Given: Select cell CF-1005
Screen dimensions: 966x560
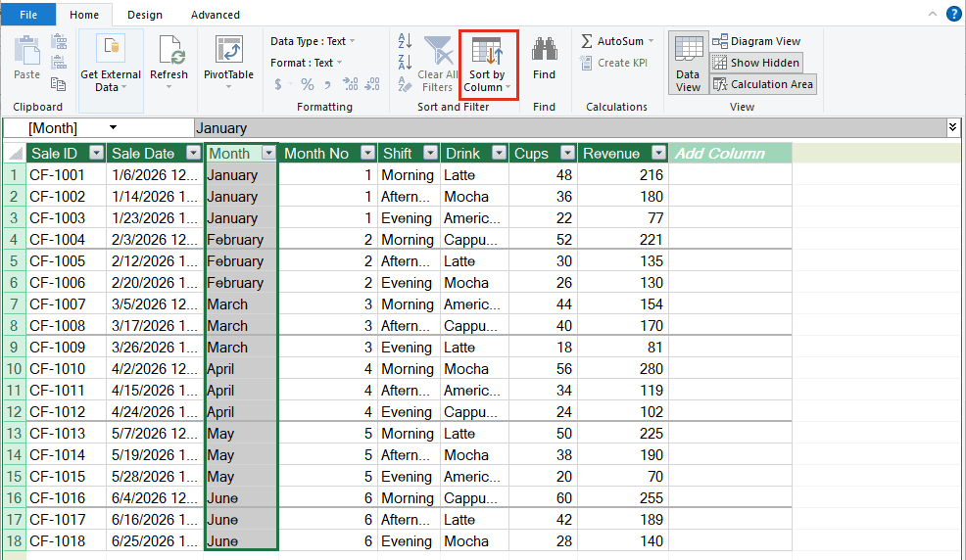Looking at the screenshot, I should pos(67,261).
